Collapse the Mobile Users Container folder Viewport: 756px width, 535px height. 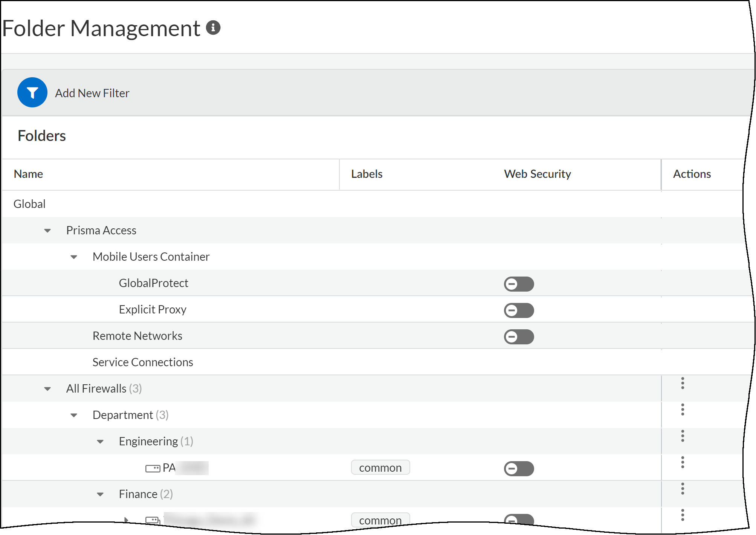pyautogui.click(x=74, y=257)
